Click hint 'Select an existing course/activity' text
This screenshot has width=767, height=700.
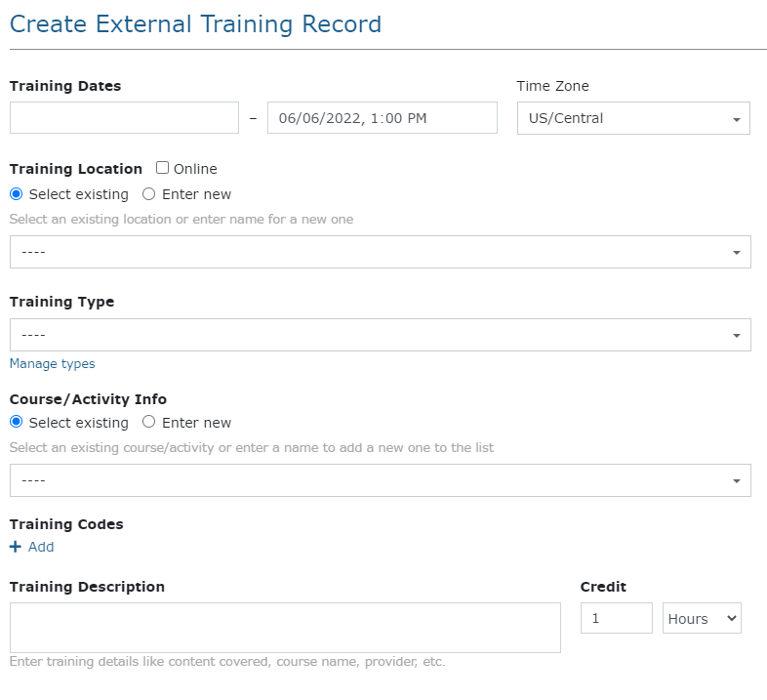[x=252, y=447]
